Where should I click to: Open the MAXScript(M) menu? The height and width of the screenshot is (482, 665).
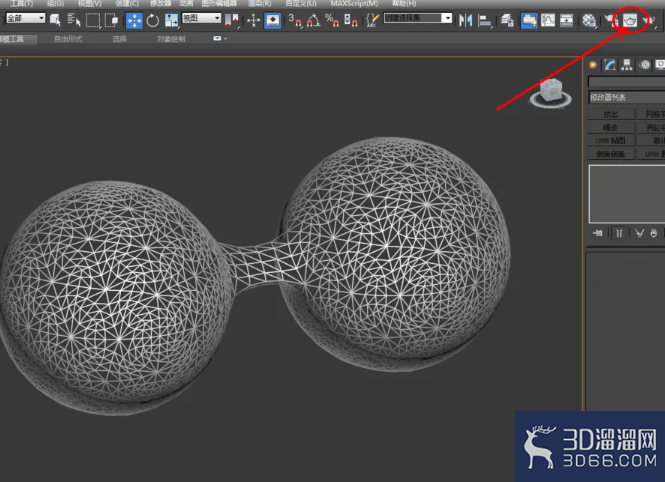click(x=354, y=3)
